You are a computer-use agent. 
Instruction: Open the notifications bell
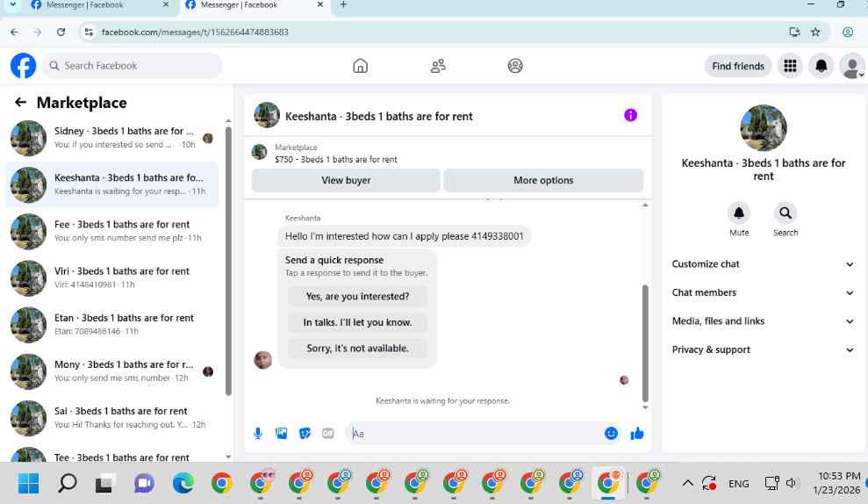pos(821,66)
